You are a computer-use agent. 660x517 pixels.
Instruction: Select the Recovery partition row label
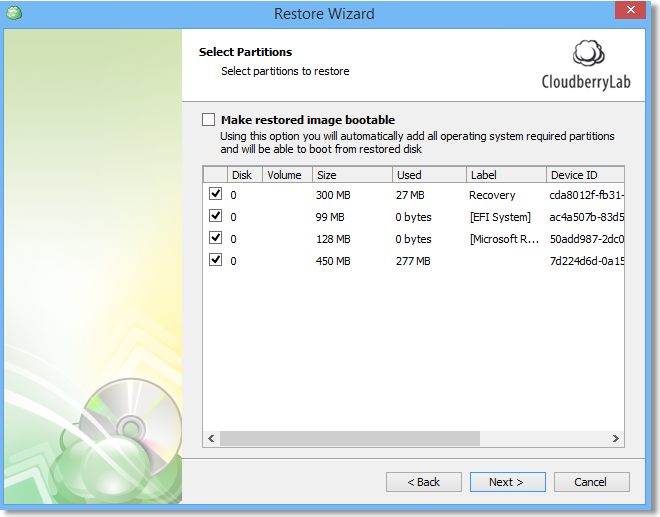(x=492, y=195)
